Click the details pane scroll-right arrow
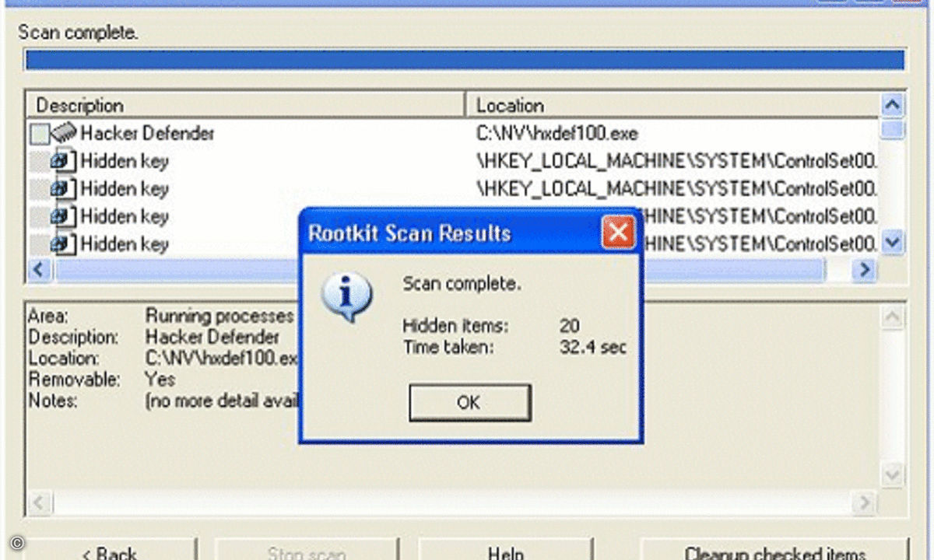The width and height of the screenshot is (934, 560). tap(864, 502)
